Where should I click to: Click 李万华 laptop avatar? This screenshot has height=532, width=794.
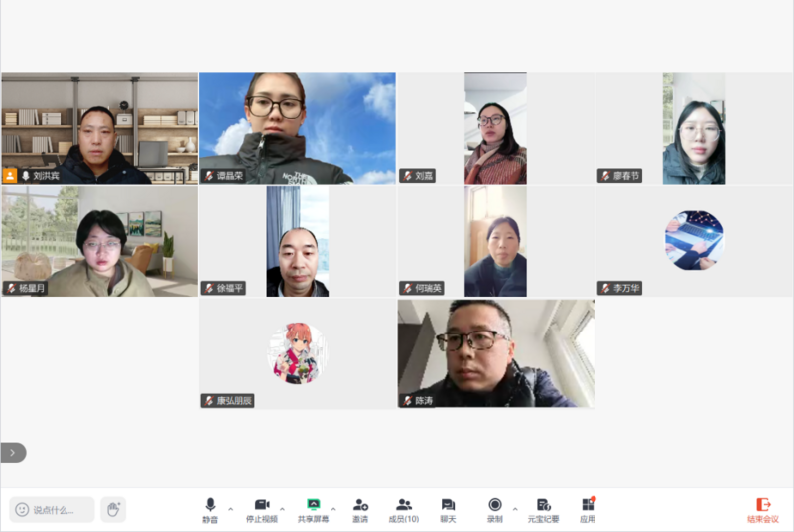pos(694,240)
